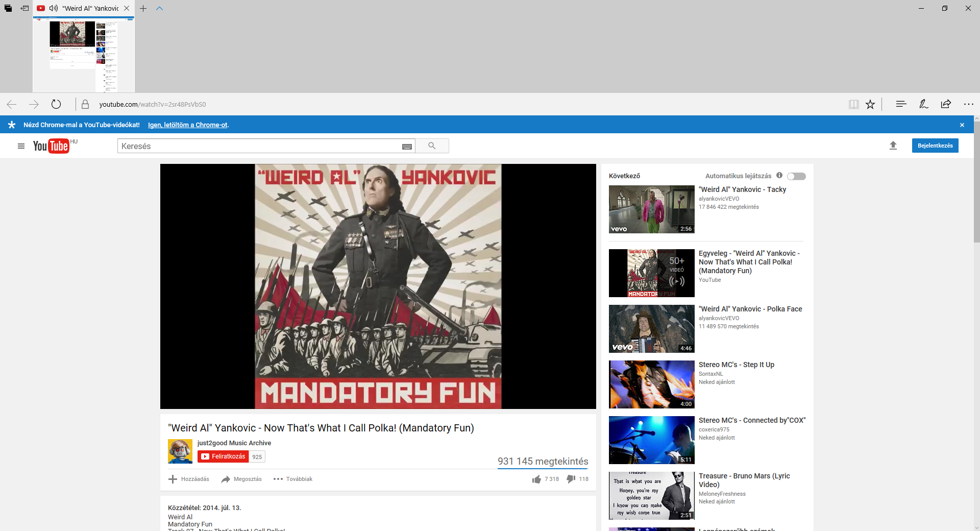The width and height of the screenshot is (980, 531).
Task: Open "Weird Al" Yankovic - Tacky thumbnail
Action: [652, 209]
